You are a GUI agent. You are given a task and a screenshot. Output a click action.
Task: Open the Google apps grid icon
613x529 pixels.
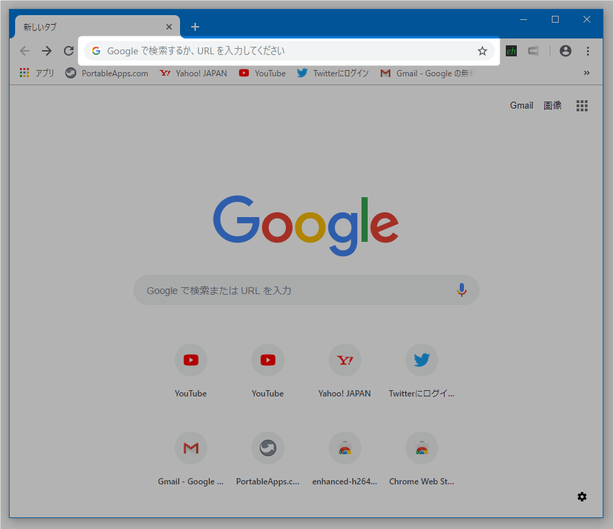[582, 106]
